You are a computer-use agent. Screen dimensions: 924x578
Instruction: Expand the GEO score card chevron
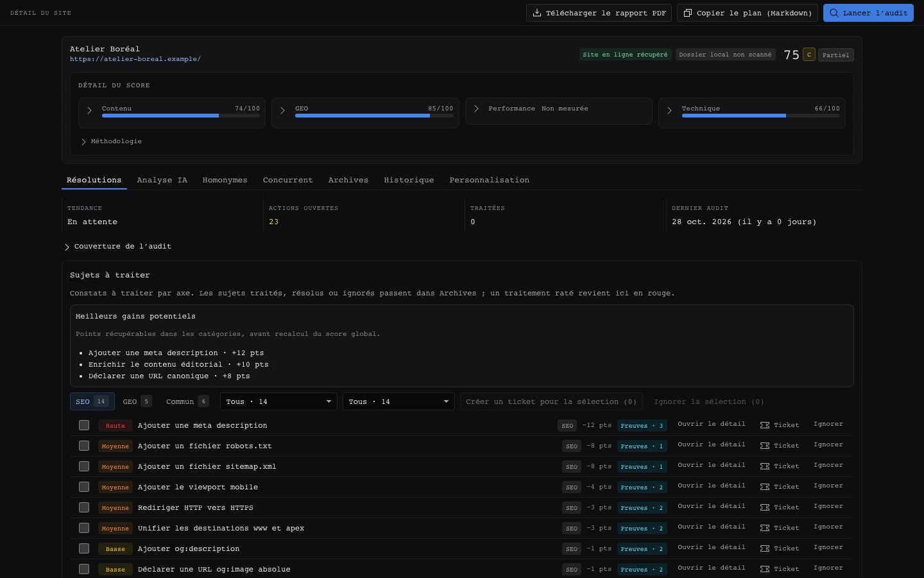[x=283, y=110]
